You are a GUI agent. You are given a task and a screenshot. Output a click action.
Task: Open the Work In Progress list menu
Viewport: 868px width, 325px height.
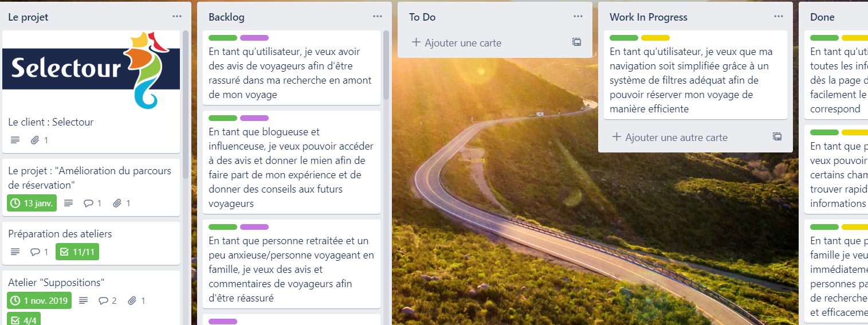click(x=779, y=17)
